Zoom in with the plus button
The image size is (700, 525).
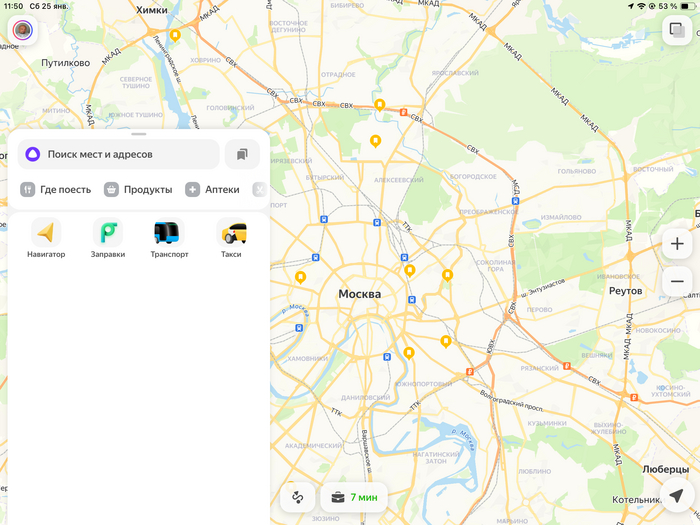click(x=677, y=244)
